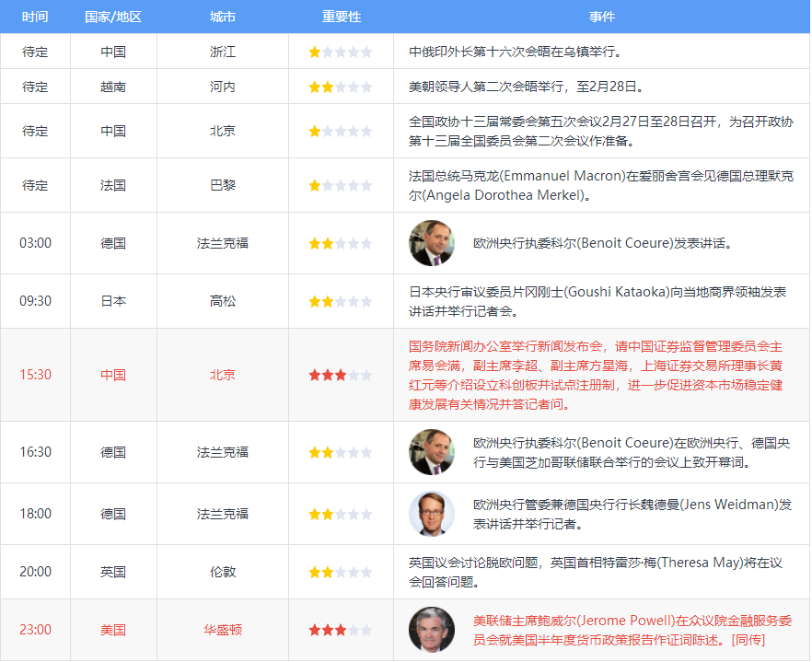Click the red star rating for 华盛顿
This screenshot has width=812, height=662.
pos(341,630)
